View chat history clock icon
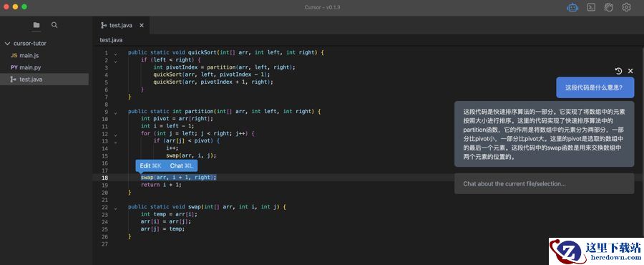 pos(618,71)
